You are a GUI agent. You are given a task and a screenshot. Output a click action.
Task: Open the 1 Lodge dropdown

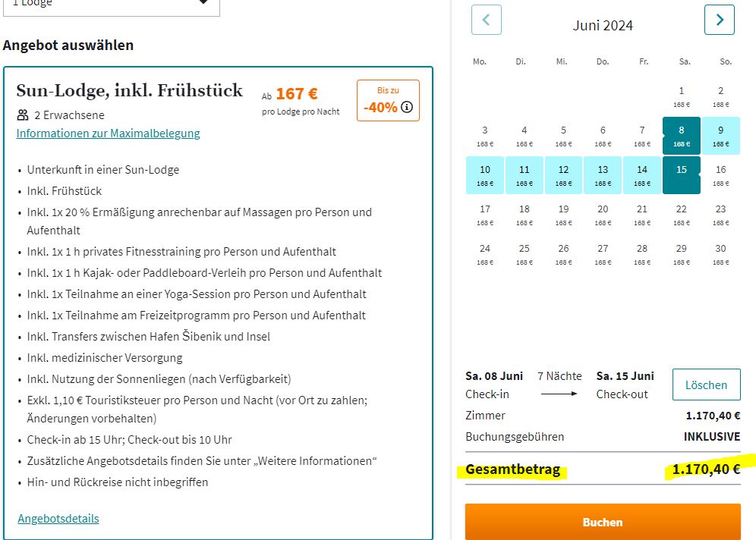coord(112,5)
